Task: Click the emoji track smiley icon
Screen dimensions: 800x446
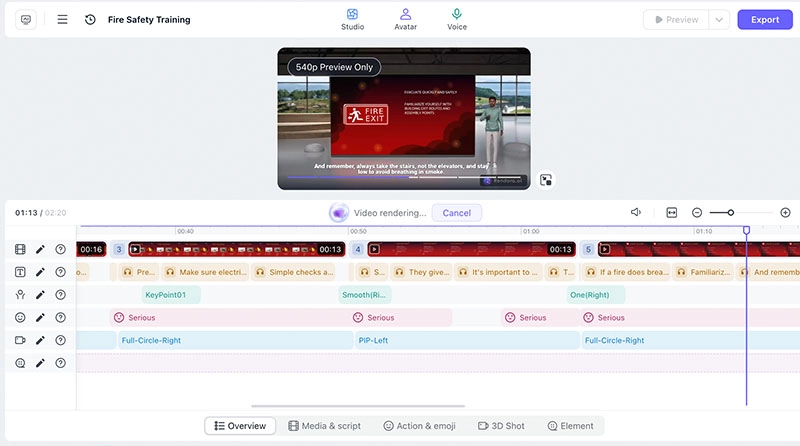Action: point(20,317)
